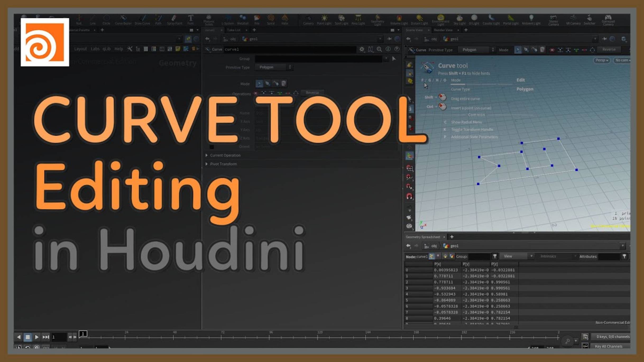The height and width of the screenshot is (362, 644).
Task: Open the Primitive Type Polygon dropdown
Action: coord(274,67)
